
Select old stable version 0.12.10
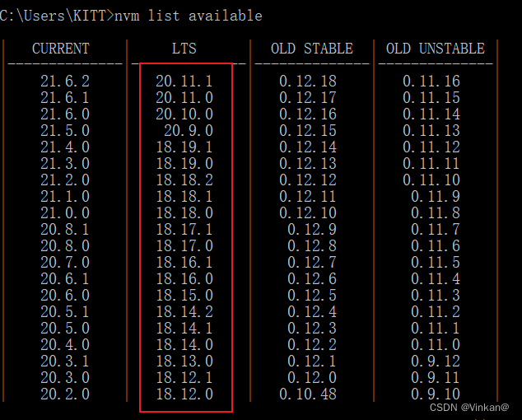pyautogui.click(x=308, y=212)
